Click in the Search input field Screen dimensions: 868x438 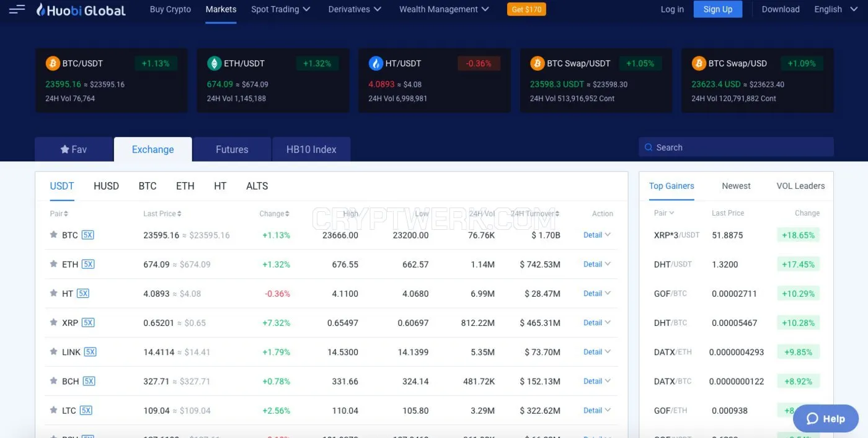pyautogui.click(x=736, y=147)
